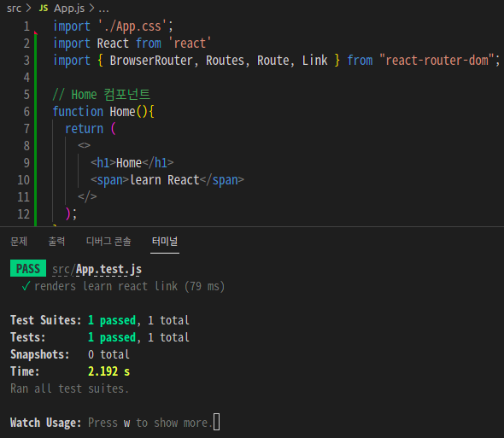This screenshot has width=504, height=438.
Task: Click line number 1 in gutter
Action: click(26, 26)
